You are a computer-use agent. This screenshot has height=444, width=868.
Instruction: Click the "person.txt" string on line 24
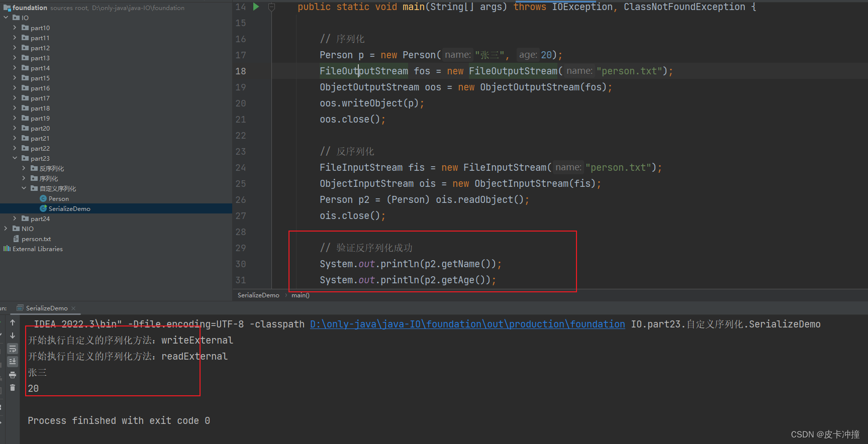coord(618,168)
